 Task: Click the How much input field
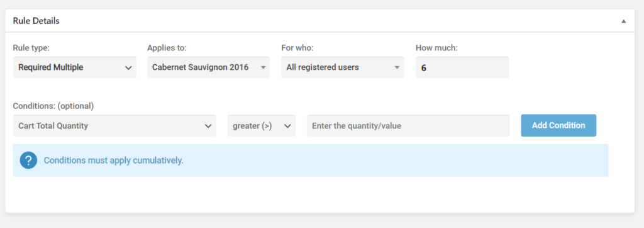462,67
